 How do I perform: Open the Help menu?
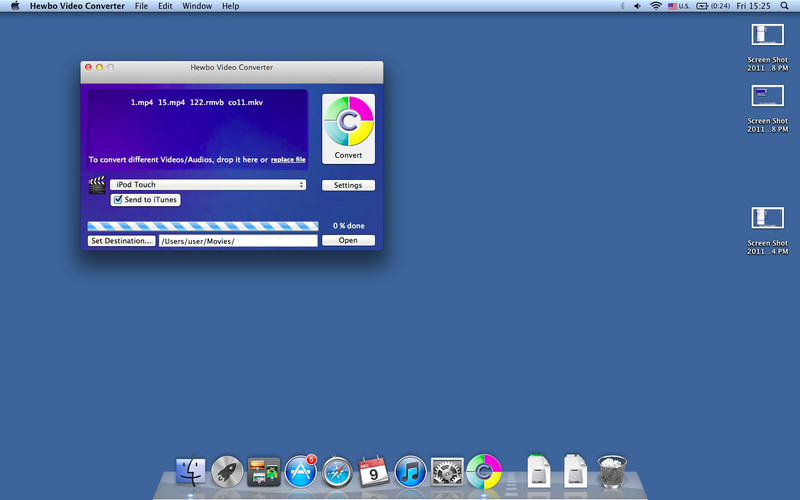click(x=231, y=6)
